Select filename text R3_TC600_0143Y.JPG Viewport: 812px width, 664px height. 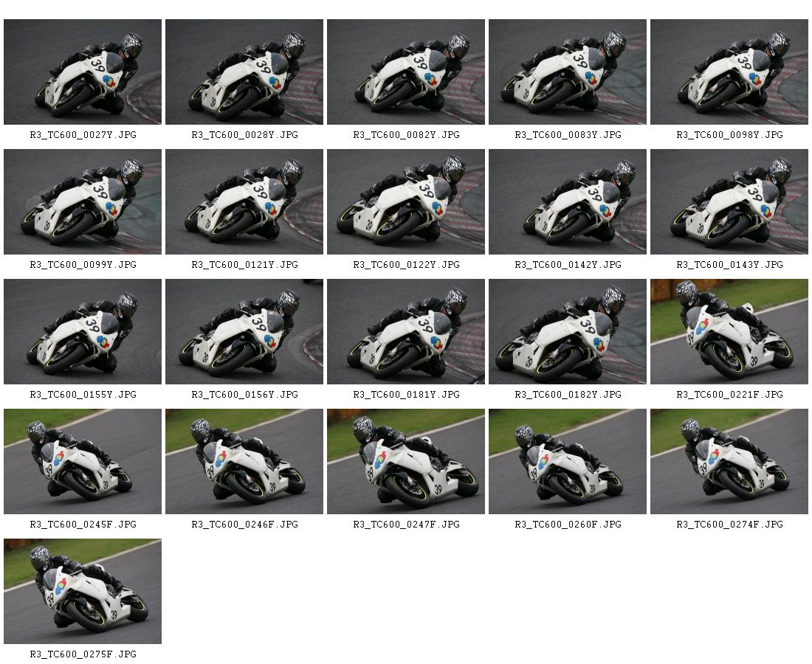click(x=729, y=265)
